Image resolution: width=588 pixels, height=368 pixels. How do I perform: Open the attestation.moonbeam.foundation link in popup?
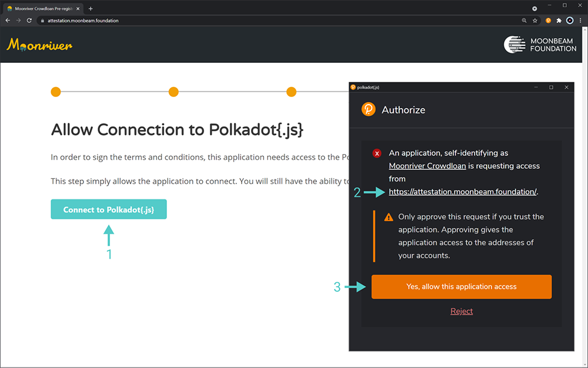click(x=462, y=192)
